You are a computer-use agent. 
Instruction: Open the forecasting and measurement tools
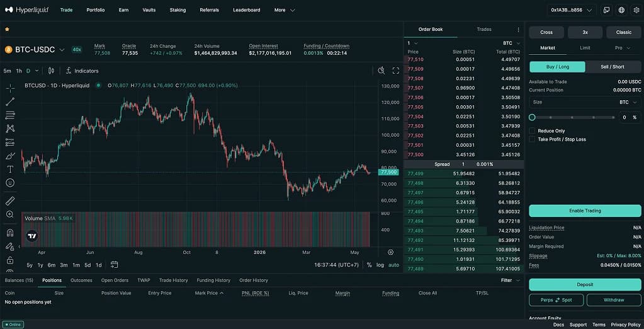10,142
